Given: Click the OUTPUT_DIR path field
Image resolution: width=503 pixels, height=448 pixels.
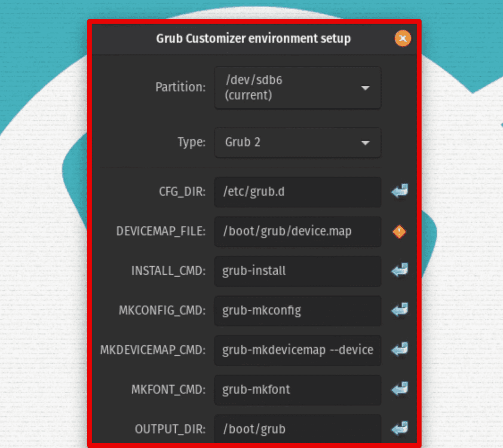Looking at the screenshot, I should click(x=298, y=429).
